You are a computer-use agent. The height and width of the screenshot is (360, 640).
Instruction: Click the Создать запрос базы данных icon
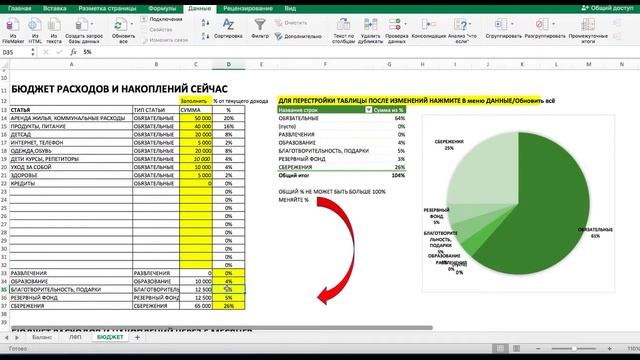point(82,25)
